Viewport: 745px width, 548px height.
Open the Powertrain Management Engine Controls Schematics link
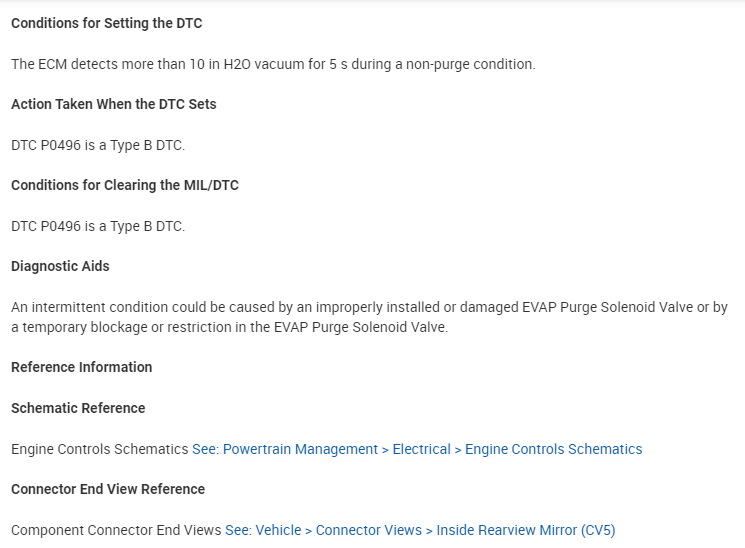click(x=416, y=449)
